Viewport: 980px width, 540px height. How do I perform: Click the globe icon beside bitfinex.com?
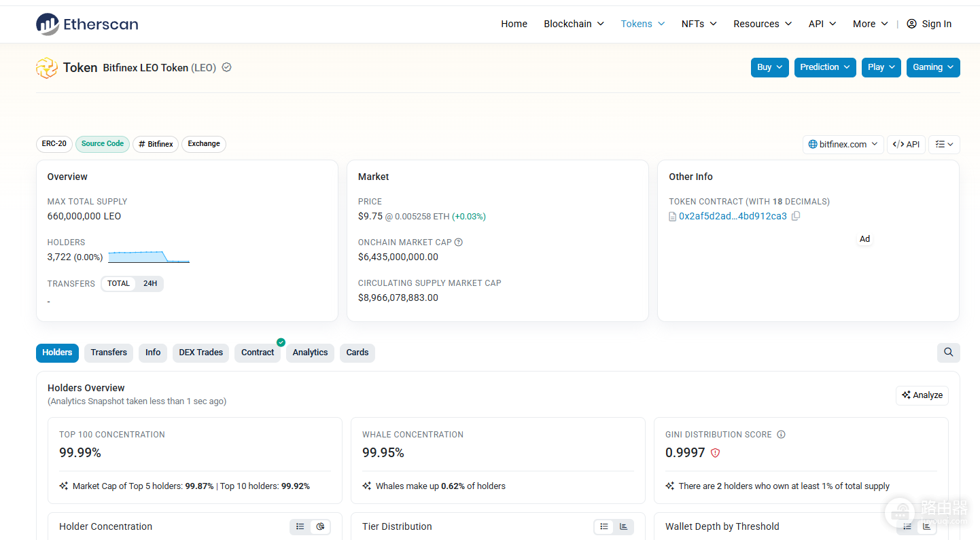813,145
